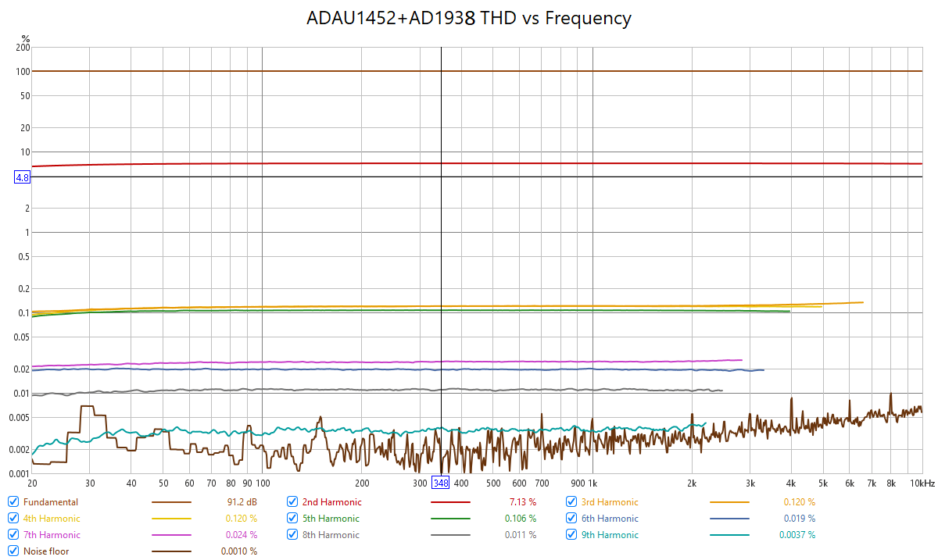Viewport: 938px width, 560px height.
Task: Click the 8th Harmonic legend label
Action: [331, 535]
